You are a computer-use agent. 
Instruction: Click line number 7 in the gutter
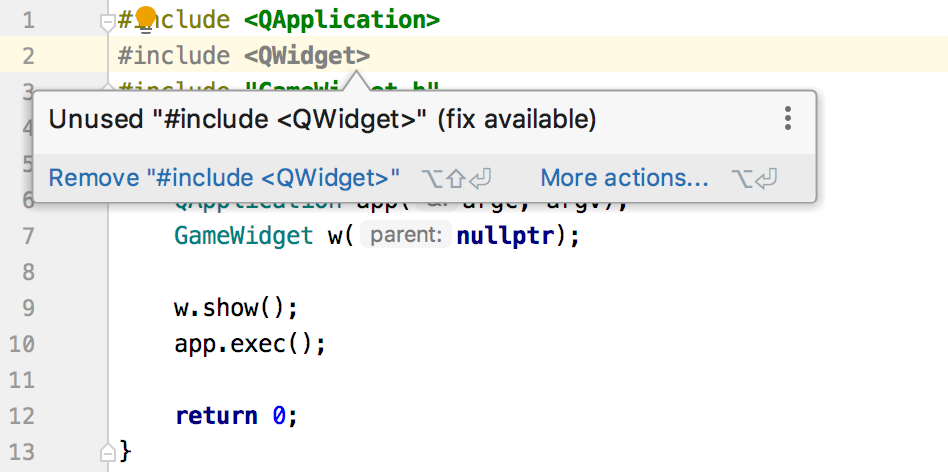click(x=28, y=235)
